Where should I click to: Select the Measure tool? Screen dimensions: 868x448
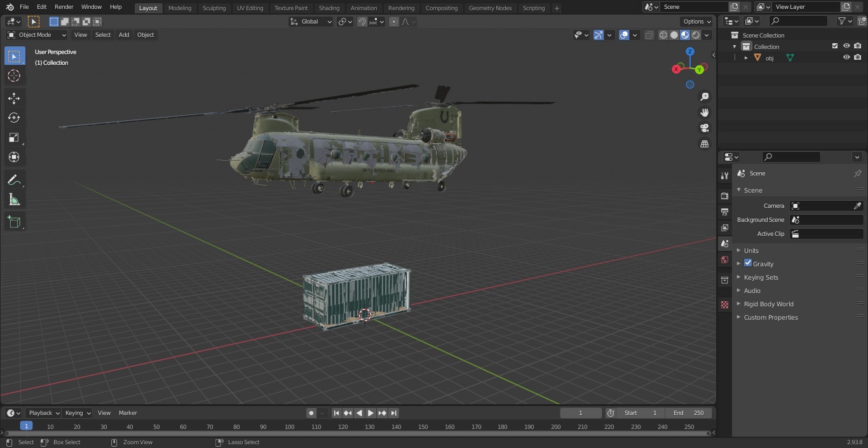14,200
